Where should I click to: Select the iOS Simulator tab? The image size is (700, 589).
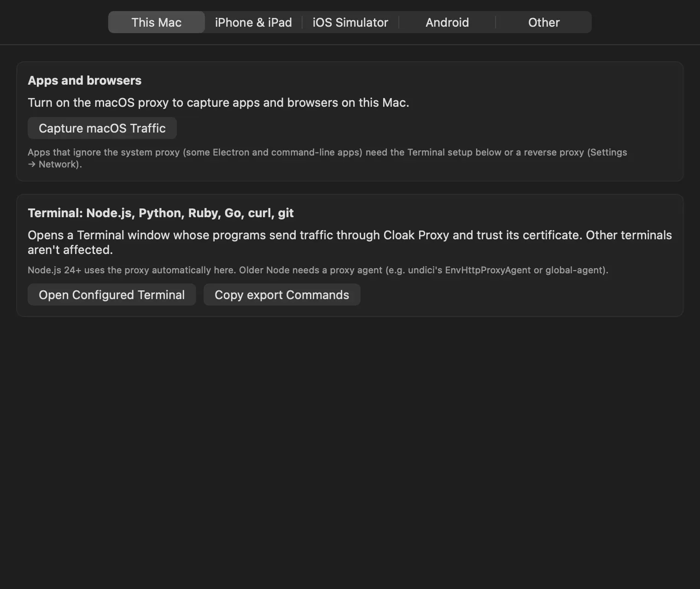[x=350, y=22]
